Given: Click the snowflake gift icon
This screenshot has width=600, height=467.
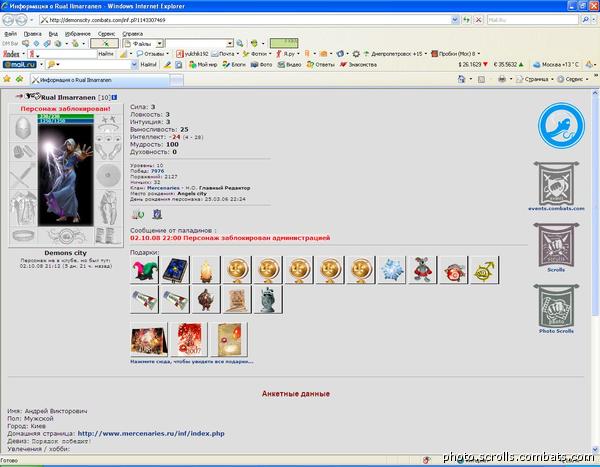Looking at the screenshot, I should coord(392,270).
